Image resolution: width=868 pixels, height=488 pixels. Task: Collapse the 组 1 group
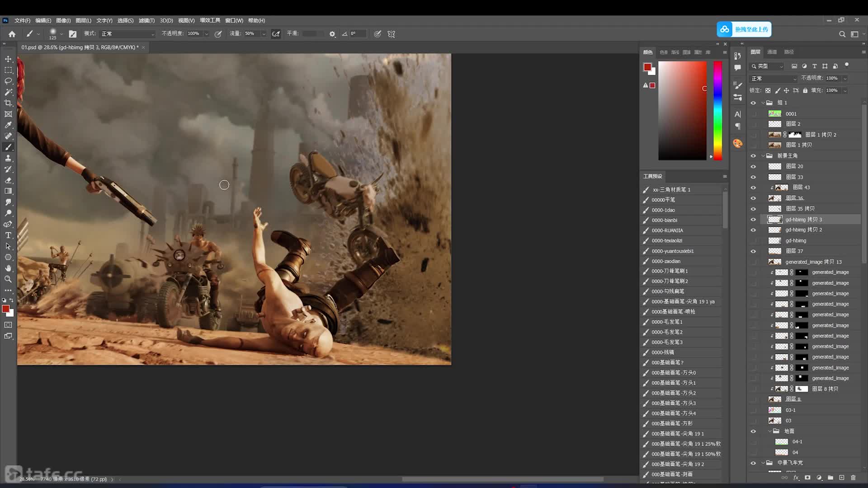pyautogui.click(x=763, y=103)
